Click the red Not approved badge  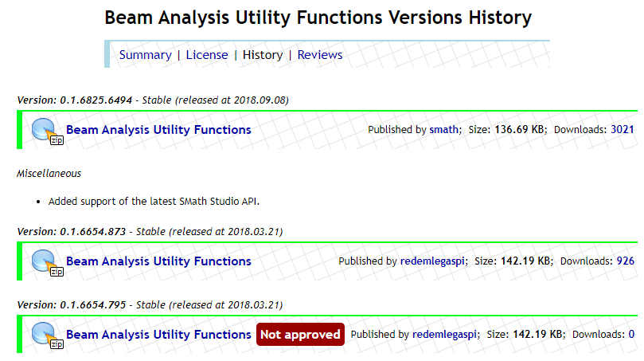(300, 335)
